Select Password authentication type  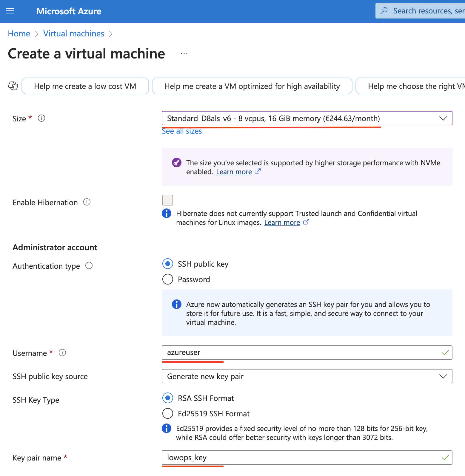(x=168, y=279)
